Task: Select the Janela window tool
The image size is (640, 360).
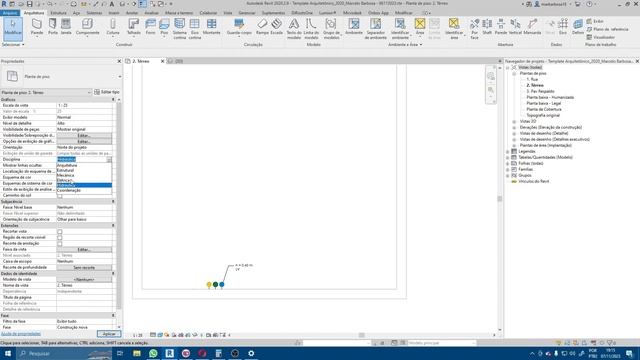Action: (x=66, y=27)
